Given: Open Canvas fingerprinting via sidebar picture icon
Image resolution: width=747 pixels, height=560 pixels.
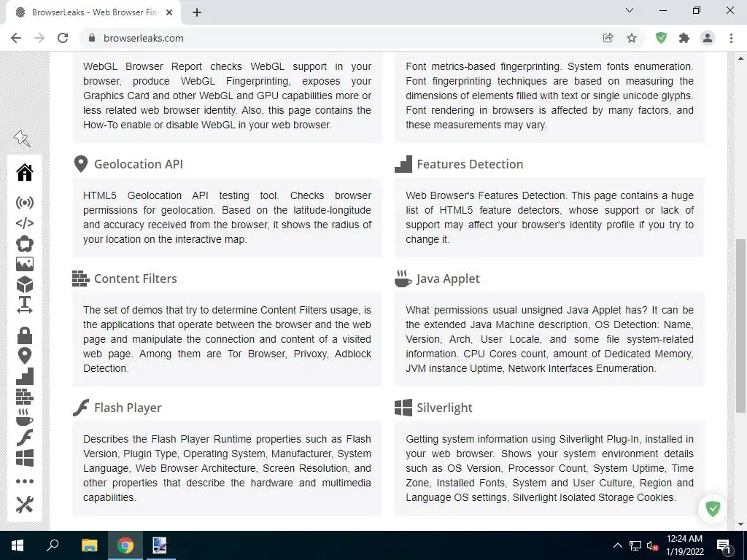Looking at the screenshot, I should click(25, 264).
